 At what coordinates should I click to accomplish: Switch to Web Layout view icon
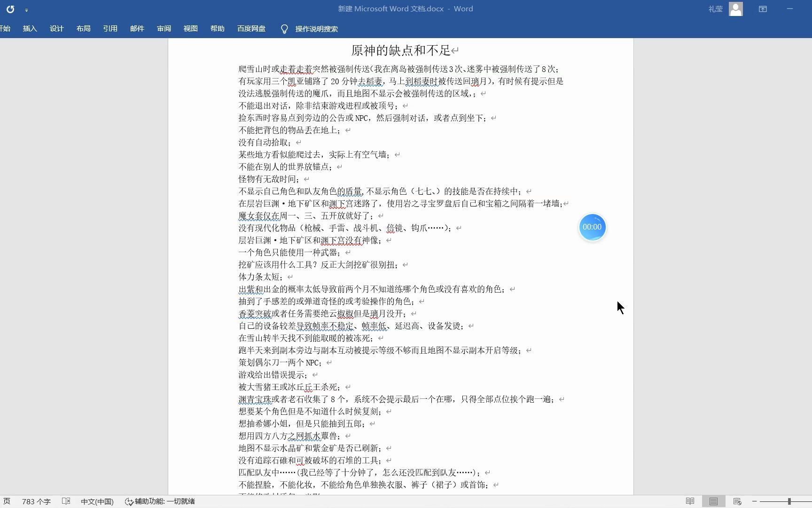pos(737,501)
